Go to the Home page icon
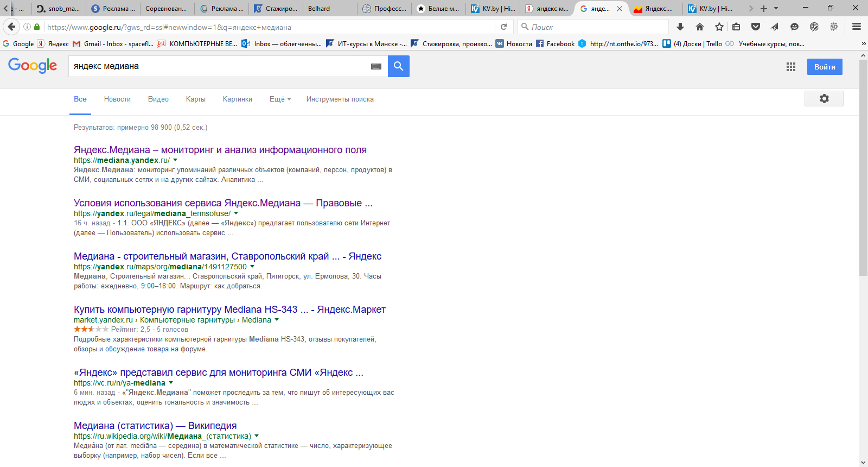The height and width of the screenshot is (467, 868). point(700,27)
